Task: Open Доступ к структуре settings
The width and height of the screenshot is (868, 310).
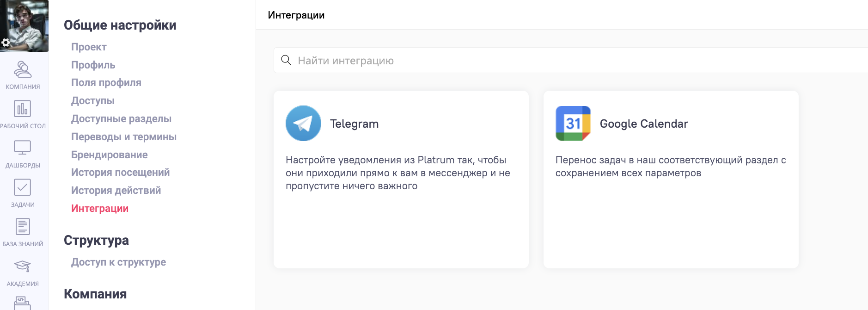Action: [118, 262]
